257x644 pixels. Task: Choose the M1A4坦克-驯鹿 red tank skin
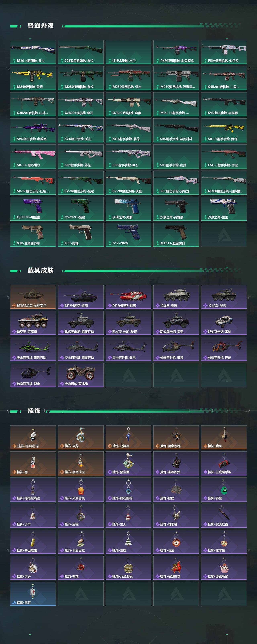tap(128, 297)
